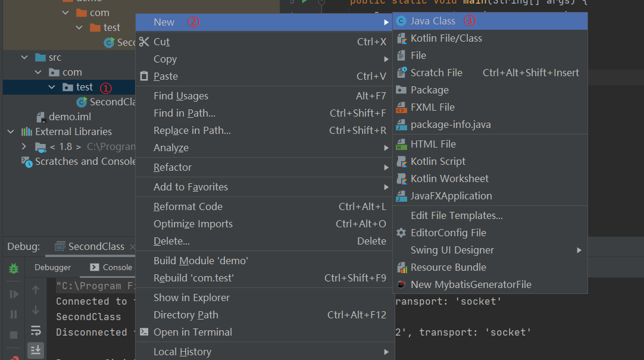644x360 pixels.
Task: Collapse the src folder
Action: (x=24, y=57)
